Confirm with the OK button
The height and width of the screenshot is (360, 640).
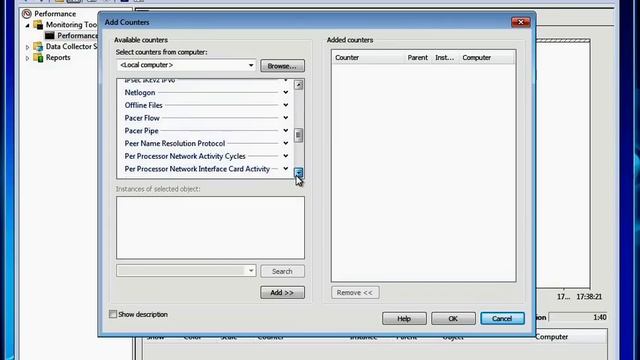(453, 318)
